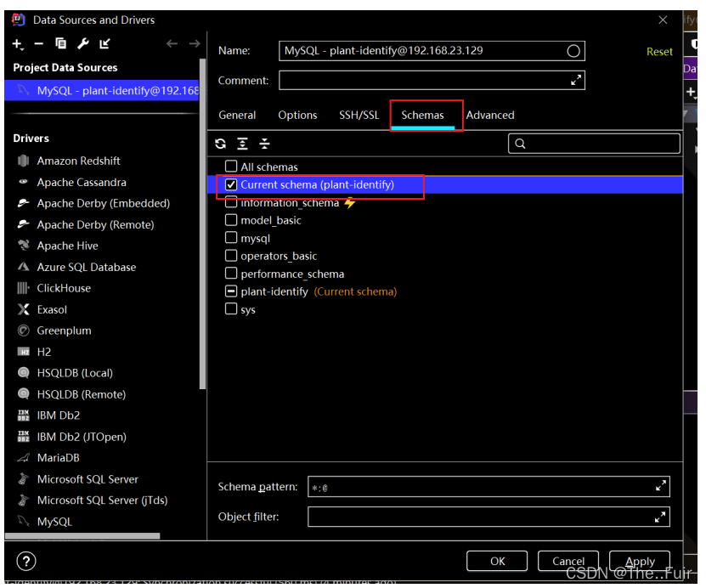Viewport: 706px width, 588px height.
Task: Click the Cancel button
Action: point(568,561)
